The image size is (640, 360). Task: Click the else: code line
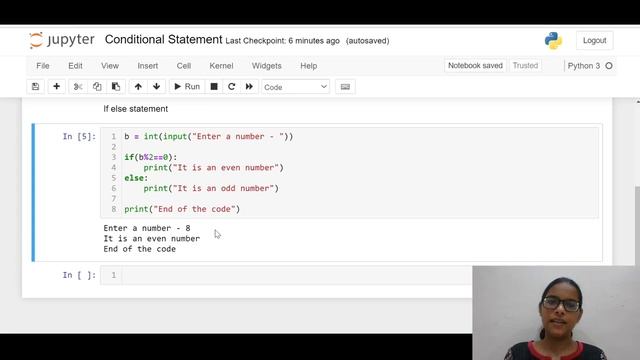(x=136, y=178)
